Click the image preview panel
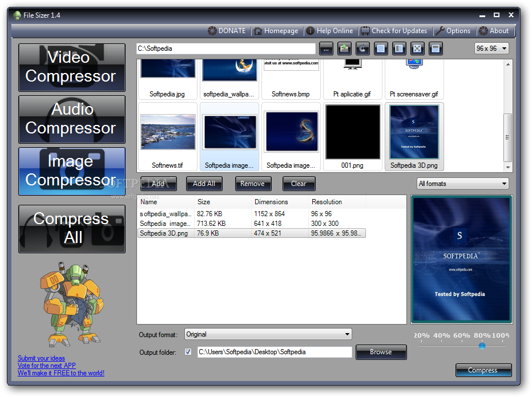Image resolution: width=532 pixels, height=397 pixels. 461,260
